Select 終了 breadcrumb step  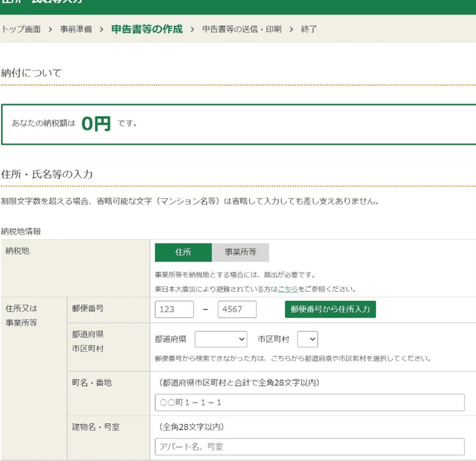[x=309, y=29]
